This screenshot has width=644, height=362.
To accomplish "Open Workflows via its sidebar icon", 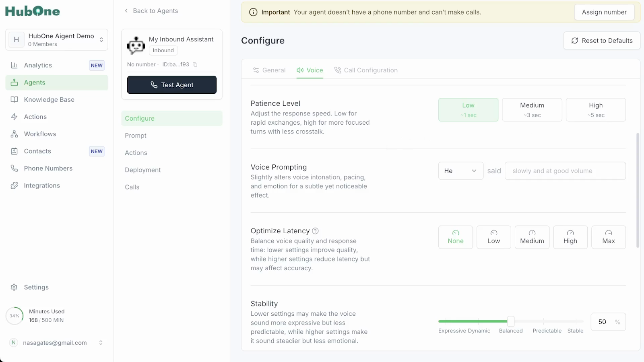I will click(14, 134).
